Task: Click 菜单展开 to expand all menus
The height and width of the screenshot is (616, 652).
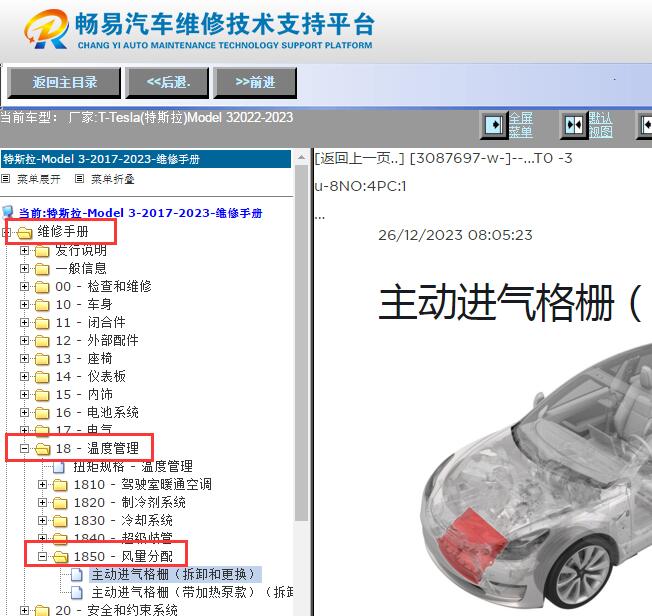Action: (x=39, y=179)
